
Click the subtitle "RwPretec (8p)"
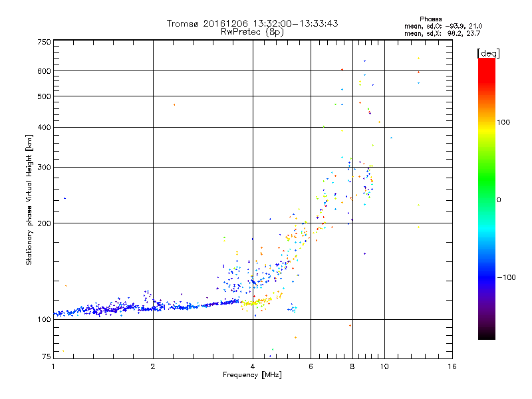(252, 32)
